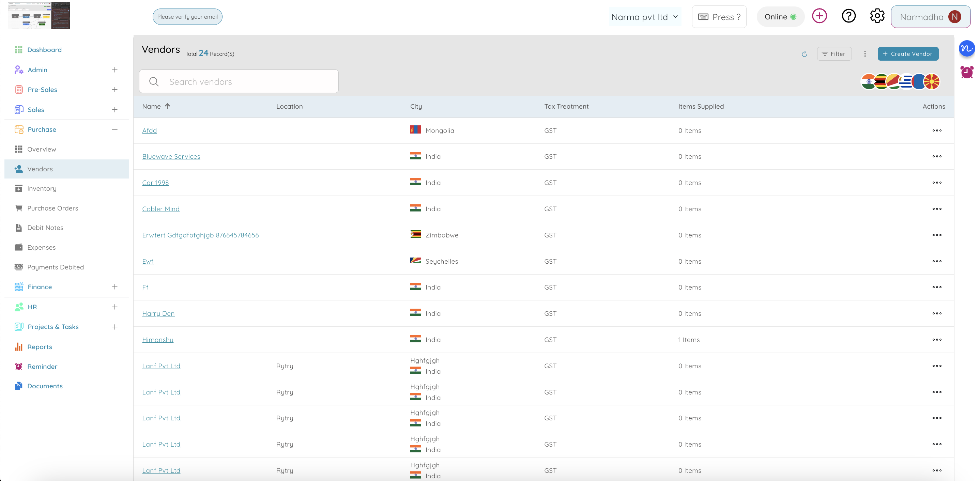Select the Inventory icon in the sidebar
Viewport: 980px width, 481px height.
tap(19, 188)
